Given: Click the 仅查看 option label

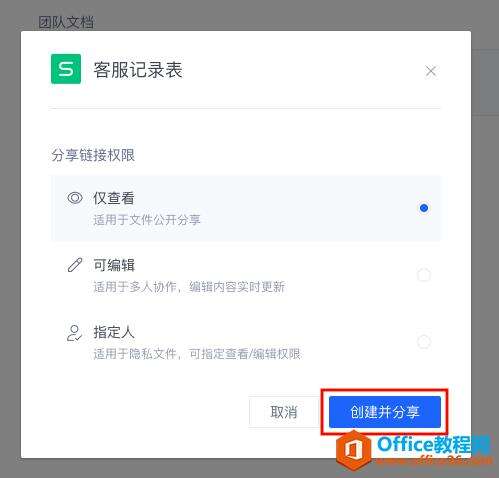Looking at the screenshot, I should [x=114, y=198].
